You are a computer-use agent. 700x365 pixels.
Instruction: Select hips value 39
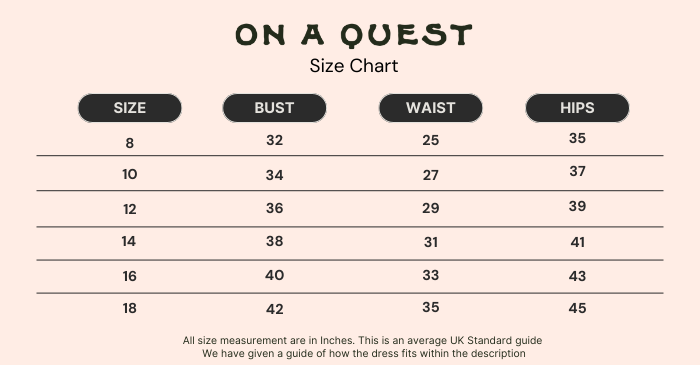[x=577, y=206]
